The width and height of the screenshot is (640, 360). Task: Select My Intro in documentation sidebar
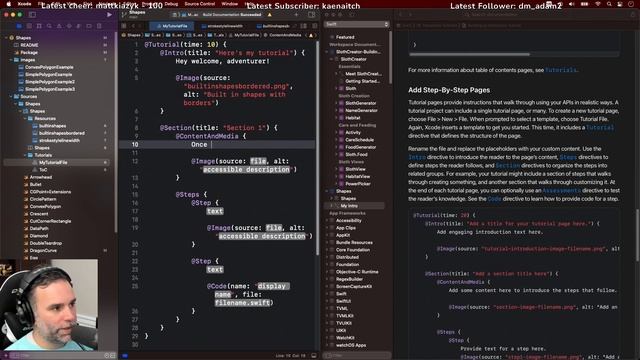[349, 206]
